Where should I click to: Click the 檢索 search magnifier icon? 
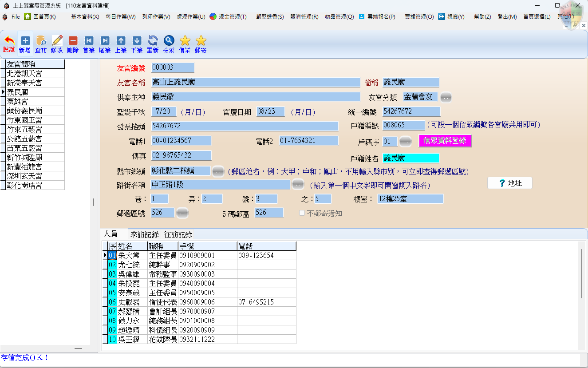coord(169,44)
